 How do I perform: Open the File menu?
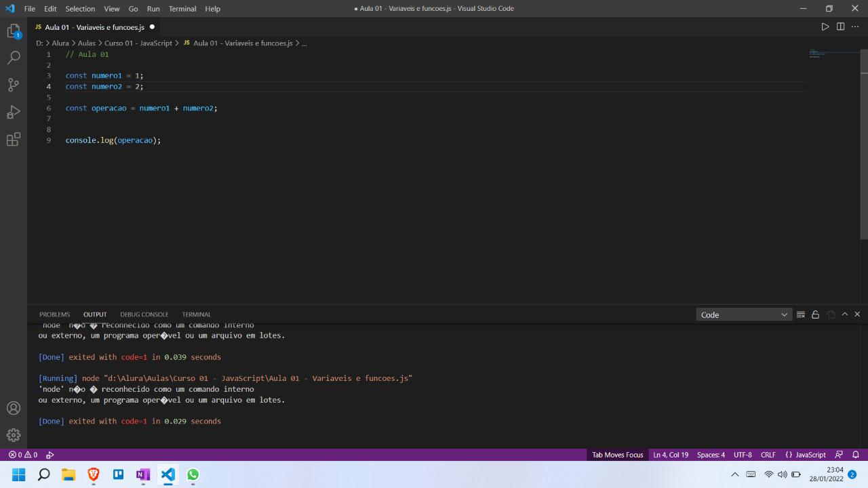[x=30, y=9]
